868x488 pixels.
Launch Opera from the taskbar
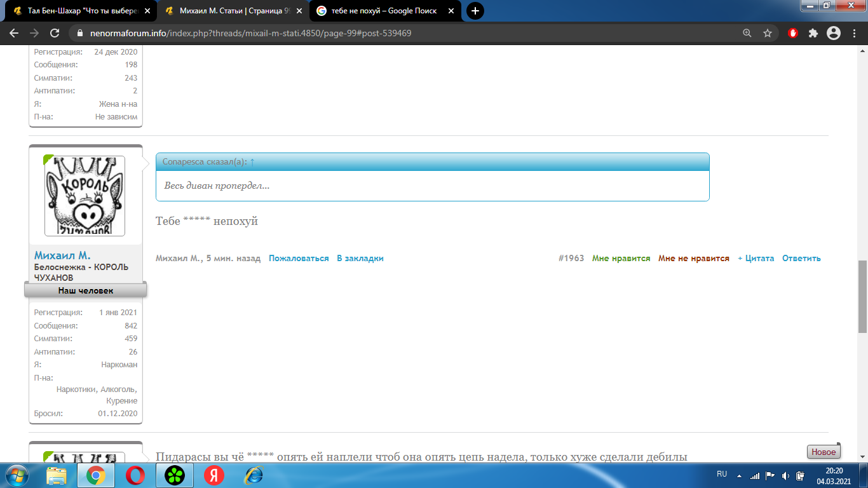[x=135, y=475]
